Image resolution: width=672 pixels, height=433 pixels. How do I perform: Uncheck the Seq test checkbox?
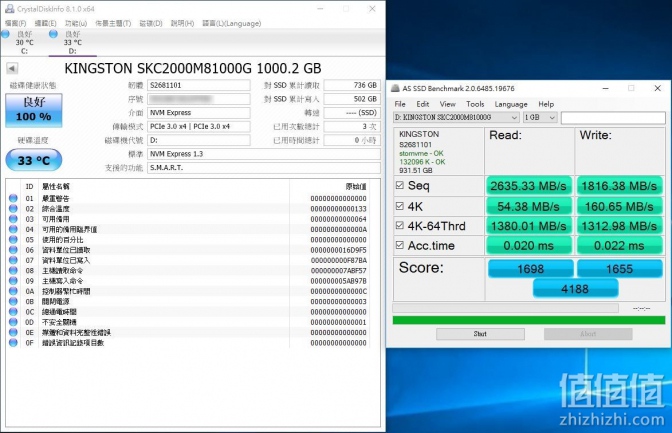[400, 185]
